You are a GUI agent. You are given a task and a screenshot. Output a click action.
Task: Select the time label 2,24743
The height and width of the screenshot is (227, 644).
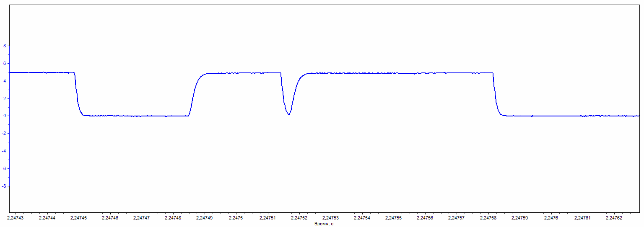tap(16, 218)
